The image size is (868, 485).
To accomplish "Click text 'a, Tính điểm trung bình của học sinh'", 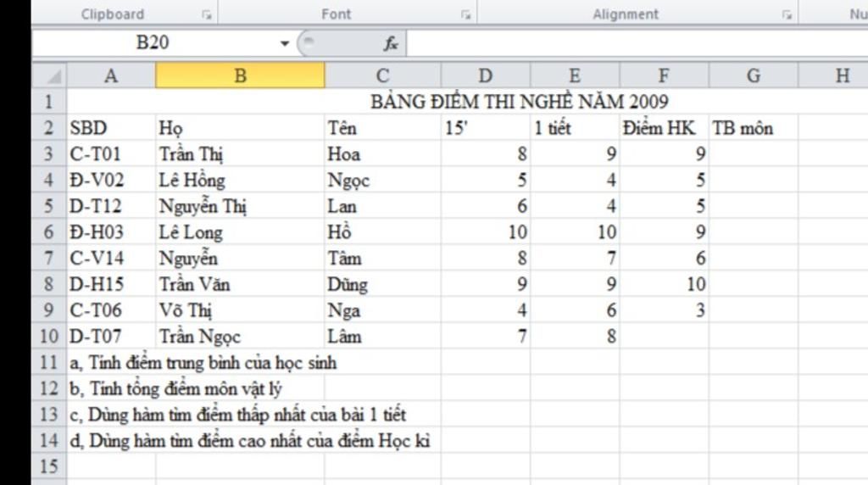I will click(x=203, y=363).
